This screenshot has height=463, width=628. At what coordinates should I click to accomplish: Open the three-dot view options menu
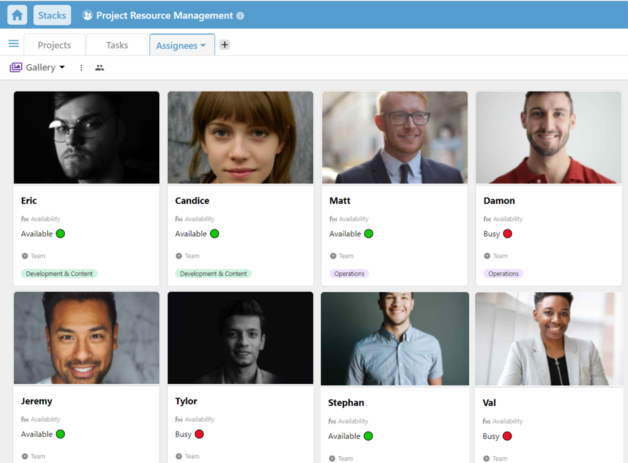click(x=82, y=68)
